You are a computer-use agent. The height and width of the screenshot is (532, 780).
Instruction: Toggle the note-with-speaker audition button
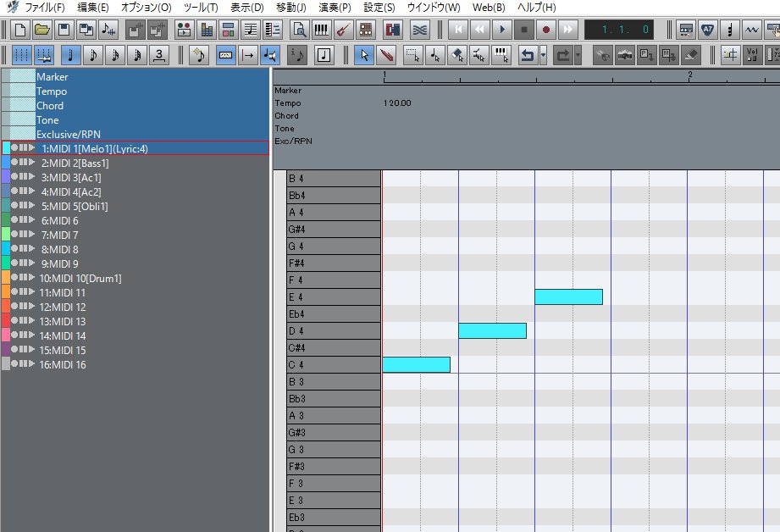[x=270, y=55]
